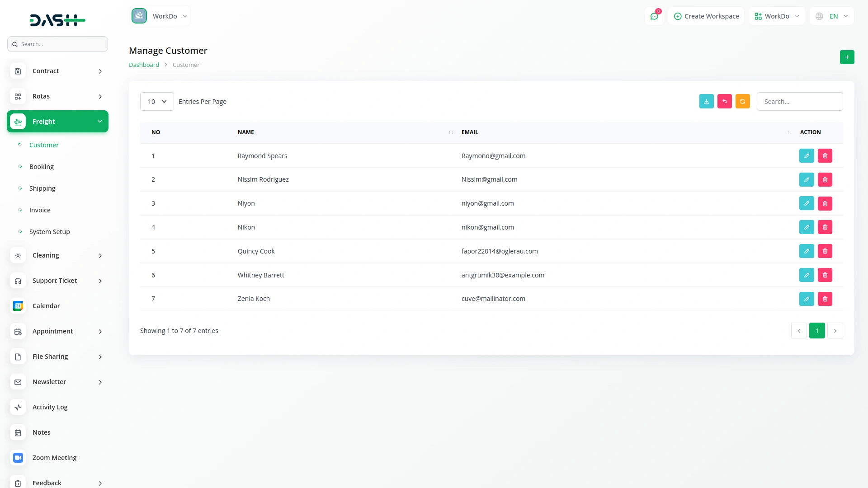Click the Zoom Meeting sidebar icon

coord(18,458)
